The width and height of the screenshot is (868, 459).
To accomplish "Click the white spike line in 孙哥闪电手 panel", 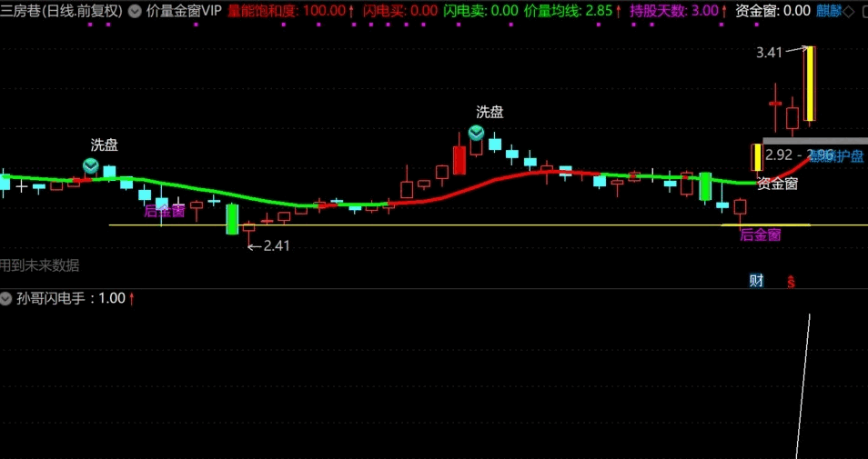I will click(803, 386).
